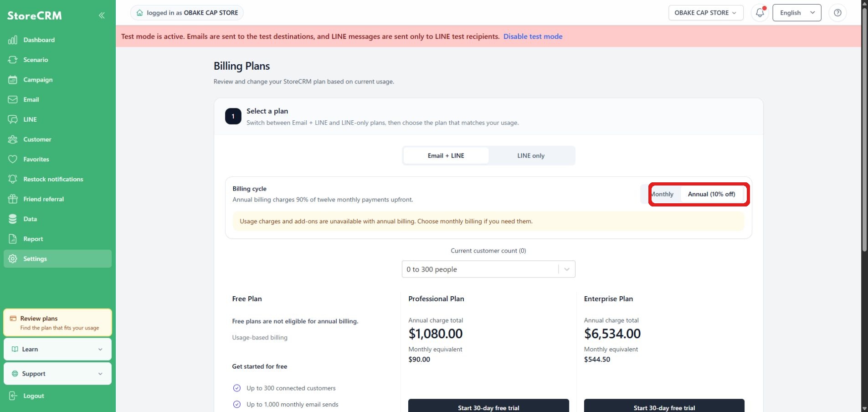This screenshot has height=412, width=868.
Task: Start the Professional Plan 30-day free trial
Action: pos(488,406)
